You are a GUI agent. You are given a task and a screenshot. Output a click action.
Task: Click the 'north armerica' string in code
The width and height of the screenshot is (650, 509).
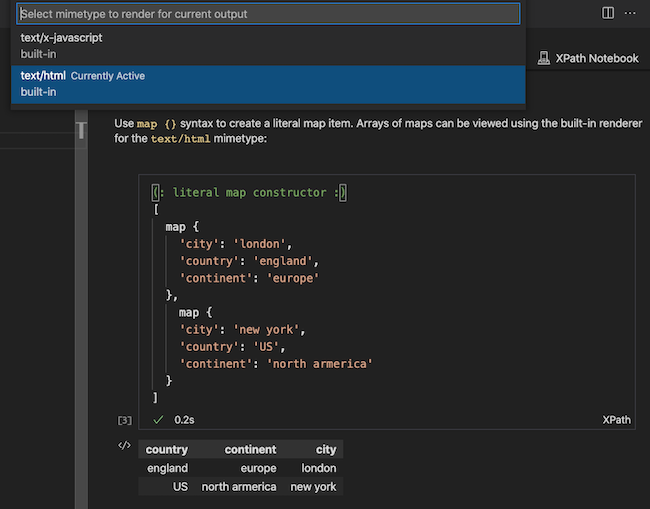point(319,364)
